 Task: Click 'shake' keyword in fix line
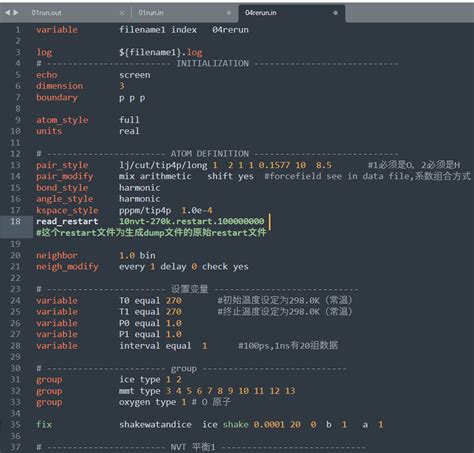coord(236,424)
